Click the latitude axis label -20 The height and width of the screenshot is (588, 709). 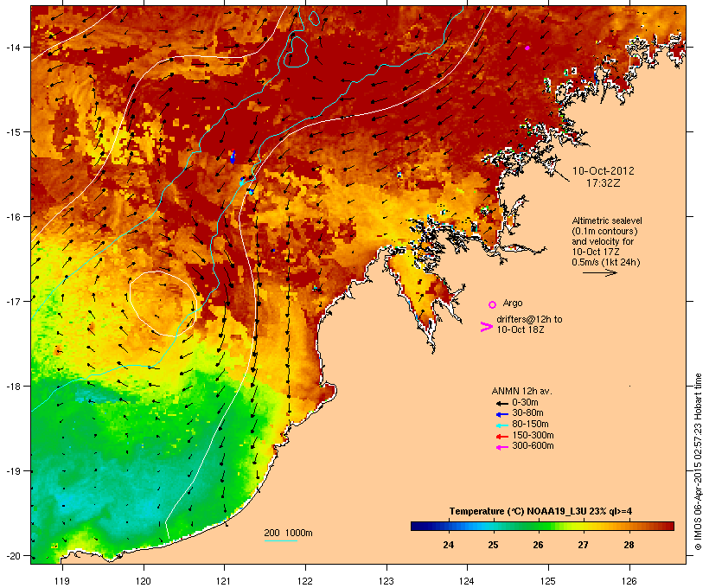pyautogui.click(x=12, y=556)
